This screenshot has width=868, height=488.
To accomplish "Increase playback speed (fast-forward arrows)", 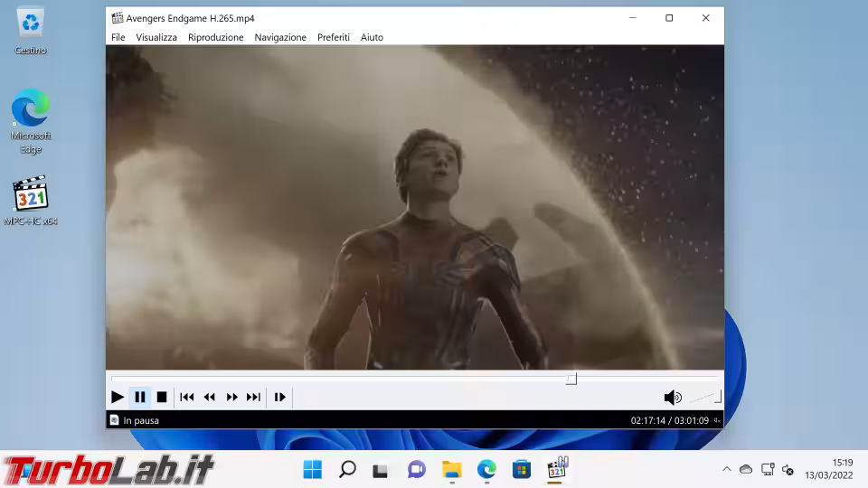I will point(232,398).
